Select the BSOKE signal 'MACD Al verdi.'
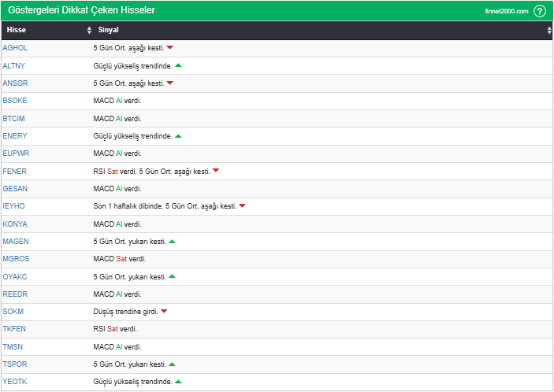 click(x=117, y=101)
